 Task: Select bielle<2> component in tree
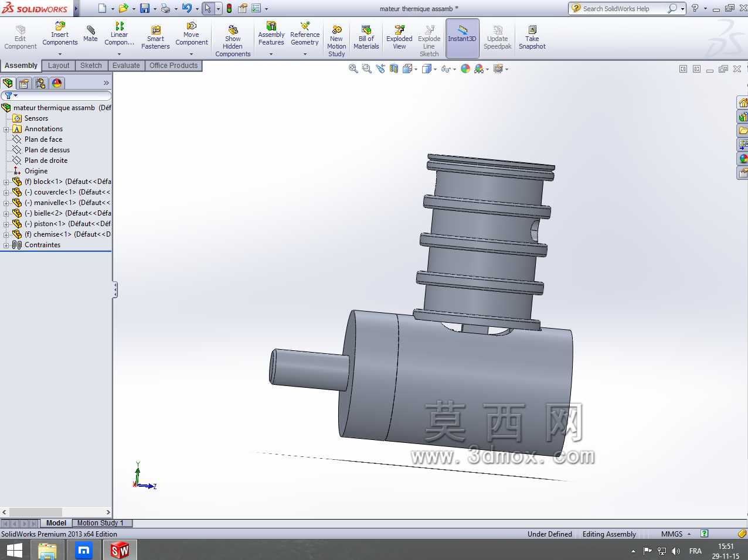pos(62,213)
